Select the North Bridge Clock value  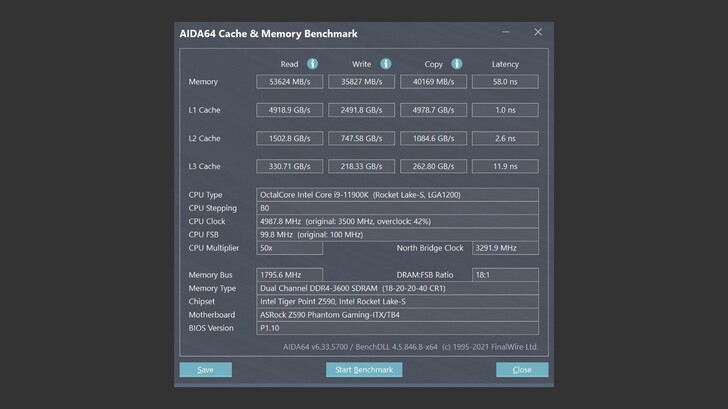click(505, 247)
